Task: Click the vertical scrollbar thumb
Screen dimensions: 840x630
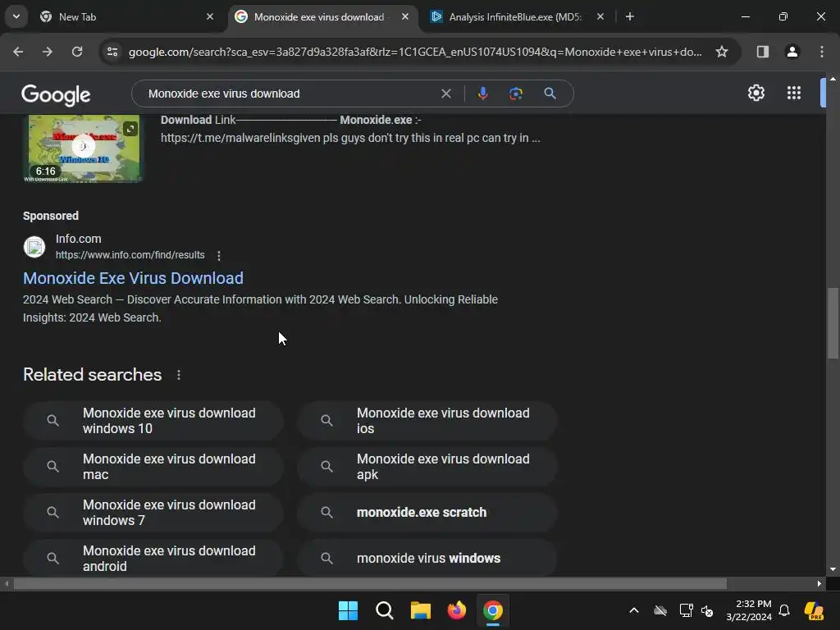Action: [833, 323]
